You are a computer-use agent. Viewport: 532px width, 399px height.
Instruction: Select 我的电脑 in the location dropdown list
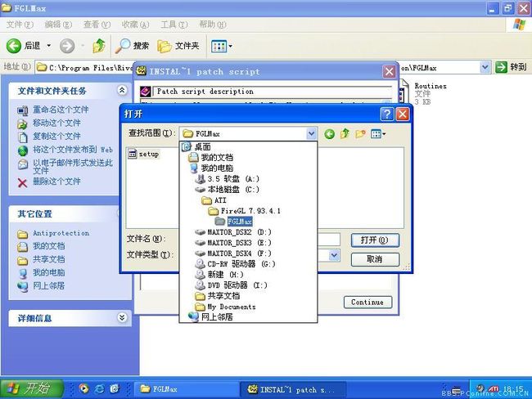[217, 168]
